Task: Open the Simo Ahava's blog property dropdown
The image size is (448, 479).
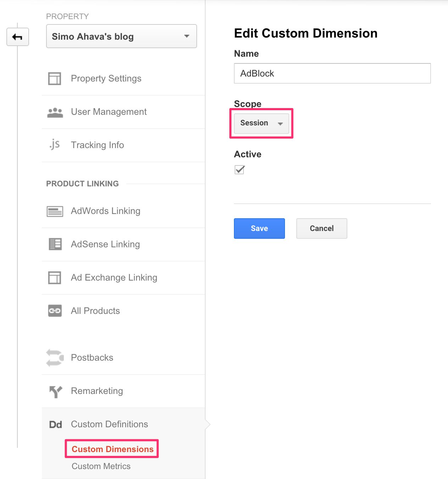Action: [x=122, y=36]
